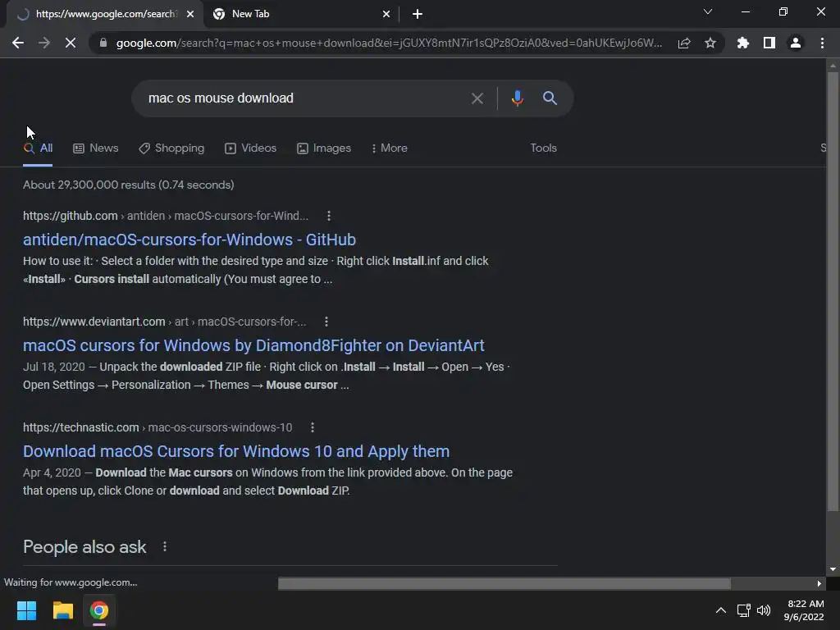Open a new tab with plus button
Screen dimensions: 840x630
coord(418,14)
